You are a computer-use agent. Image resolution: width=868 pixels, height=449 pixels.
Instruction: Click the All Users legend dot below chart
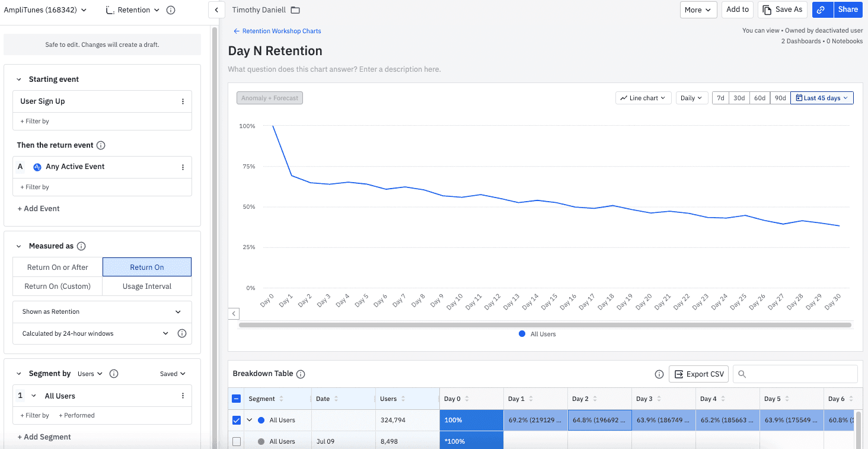click(522, 333)
